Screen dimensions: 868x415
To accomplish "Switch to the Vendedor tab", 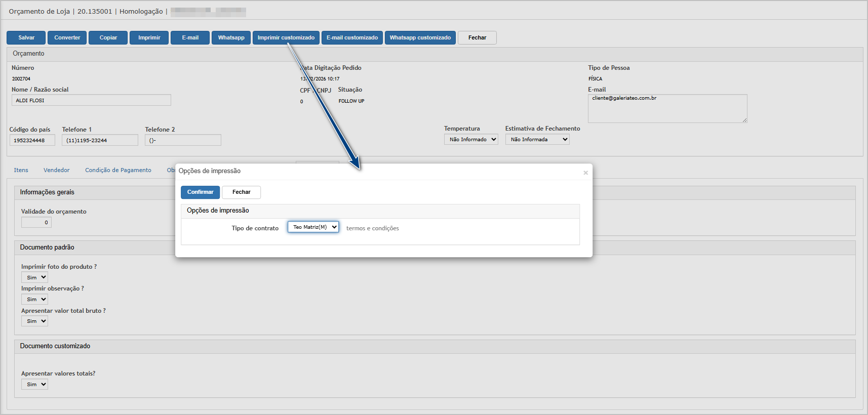I will click(56, 170).
